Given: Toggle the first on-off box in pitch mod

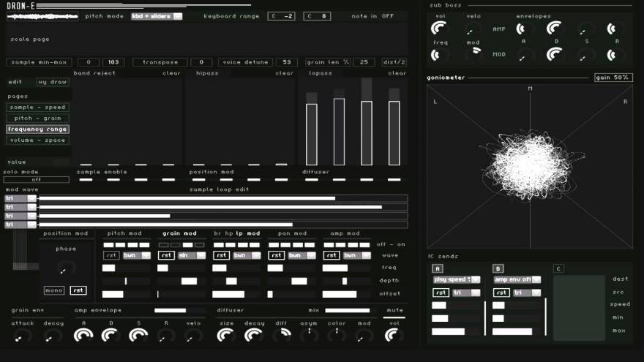Looking at the screenshot, I should coord(108,245).
